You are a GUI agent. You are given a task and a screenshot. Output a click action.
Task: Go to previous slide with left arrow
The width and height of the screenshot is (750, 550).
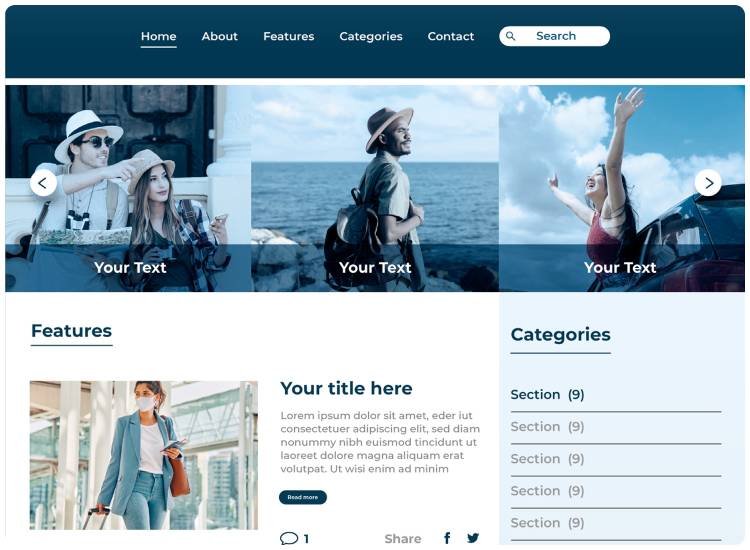43,183
